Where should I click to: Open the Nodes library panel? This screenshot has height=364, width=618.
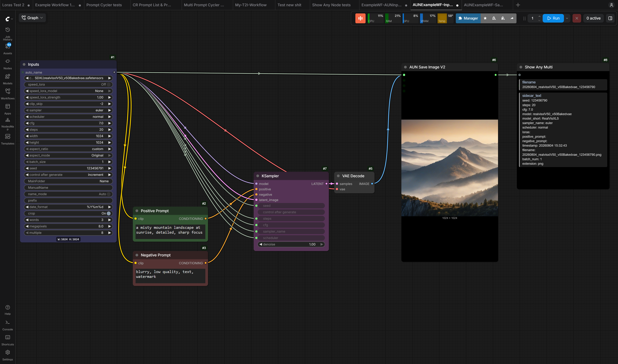(x=8, y=64)
